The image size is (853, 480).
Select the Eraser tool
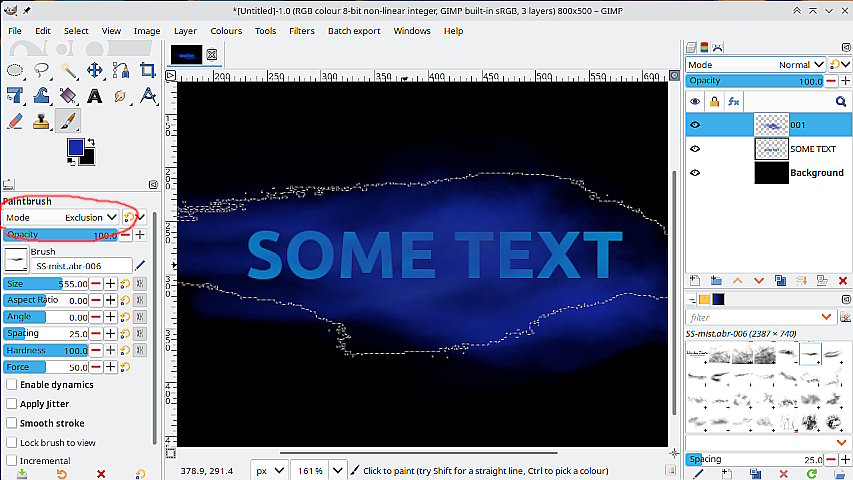(x=15, y=121)
